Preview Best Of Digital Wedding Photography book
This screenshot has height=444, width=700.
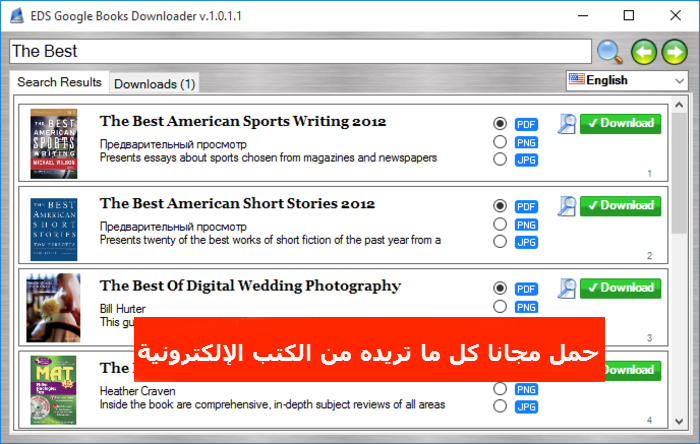pyautogui.click(x=567, y=288)
